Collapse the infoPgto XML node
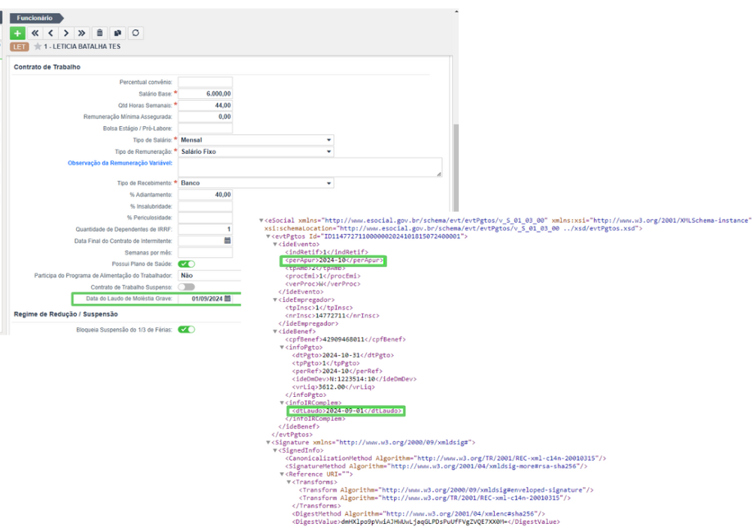Image resolution: width=756 pixels, height=532 pixels. click(282, 348)
